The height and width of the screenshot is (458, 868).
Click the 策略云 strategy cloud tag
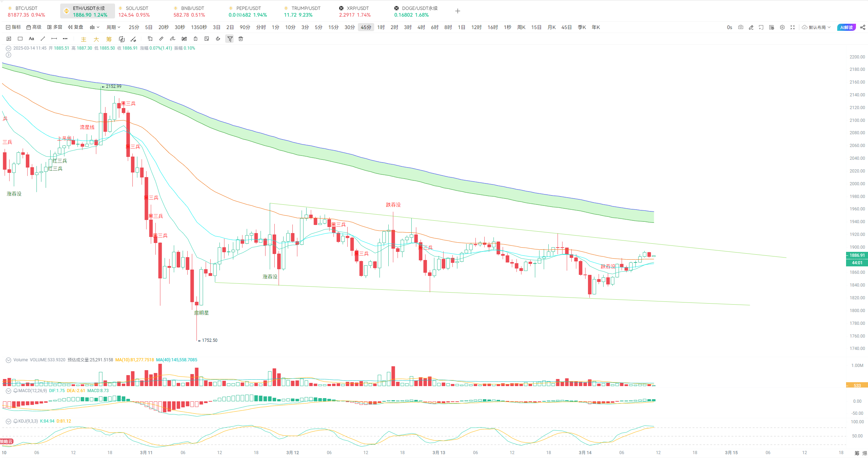[6, 441]
